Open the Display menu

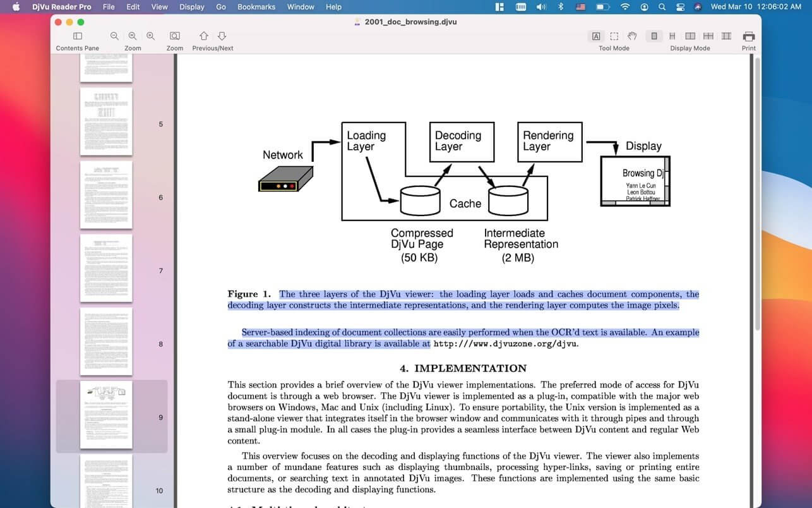[191, 7]
